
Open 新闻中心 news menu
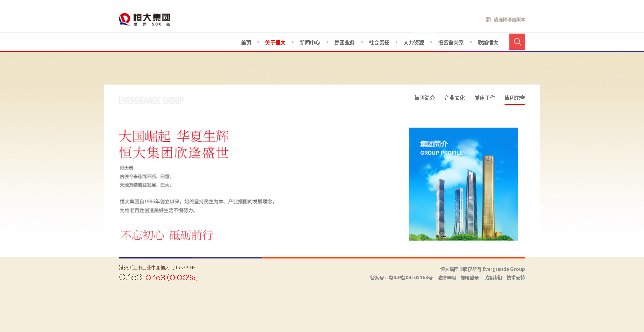click(310, 43)
